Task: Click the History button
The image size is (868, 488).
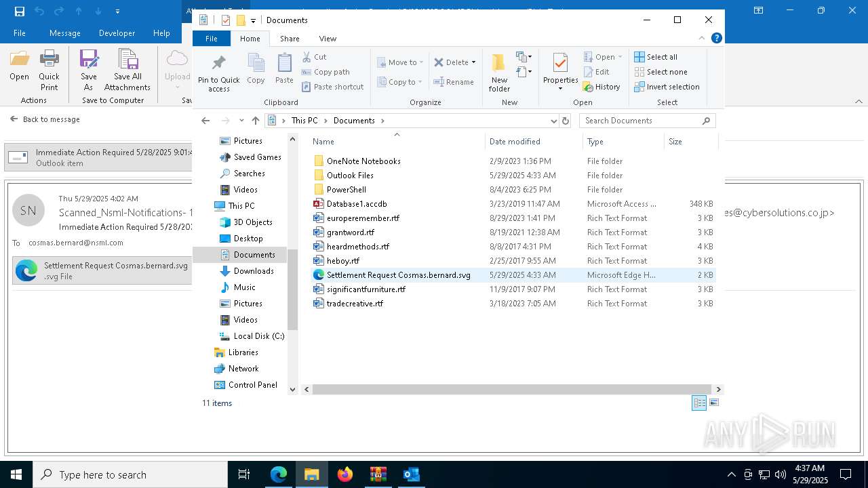Action: coord(601,87)
